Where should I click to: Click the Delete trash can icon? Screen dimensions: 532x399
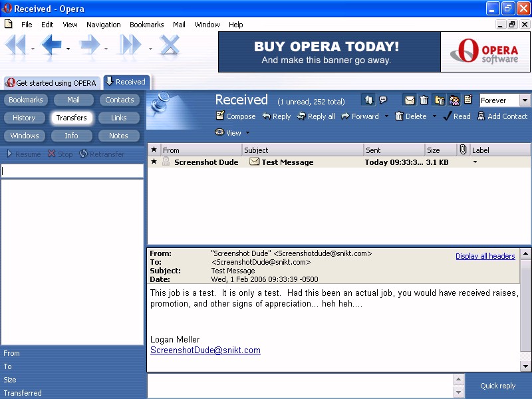click(399, 116)
